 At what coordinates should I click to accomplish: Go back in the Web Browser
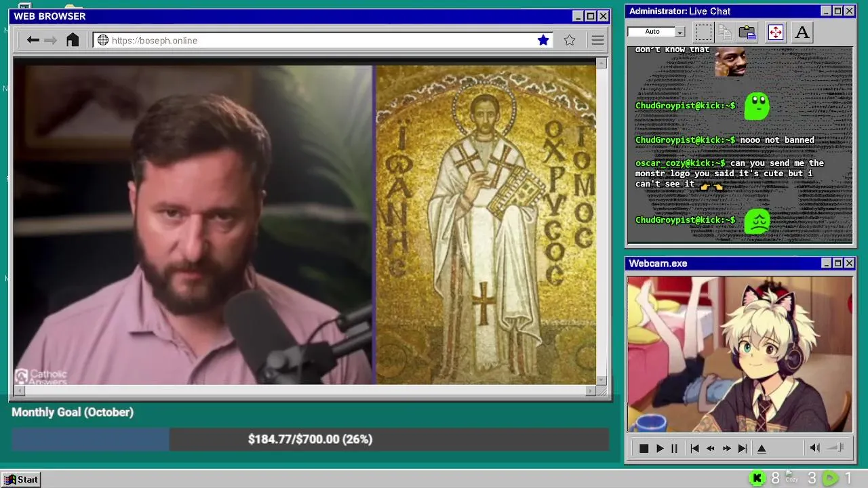point(33,41)
